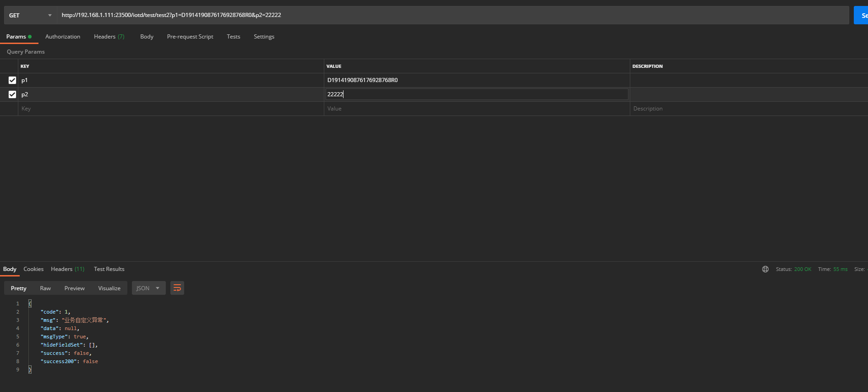Open the request Settings tab

[264, 37]
